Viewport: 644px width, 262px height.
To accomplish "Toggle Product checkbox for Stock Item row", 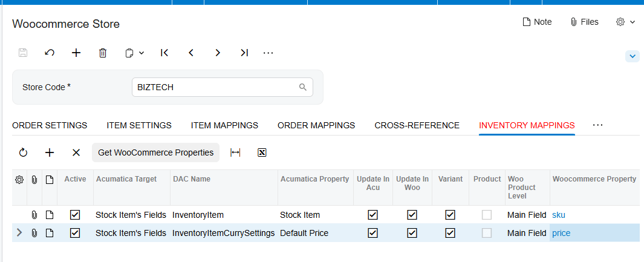I will (487, 215).
